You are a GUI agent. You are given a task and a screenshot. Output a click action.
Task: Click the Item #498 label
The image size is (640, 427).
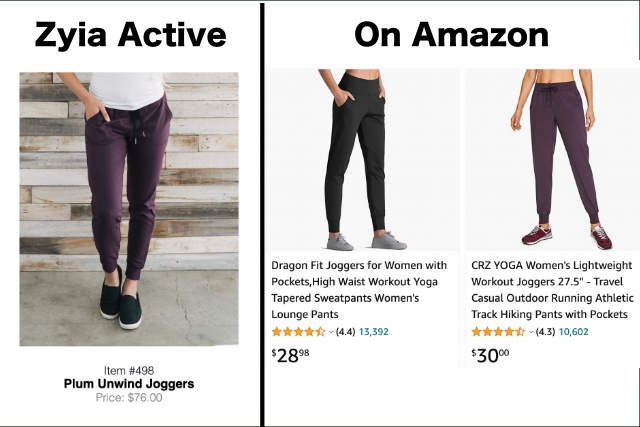point(129,370)
